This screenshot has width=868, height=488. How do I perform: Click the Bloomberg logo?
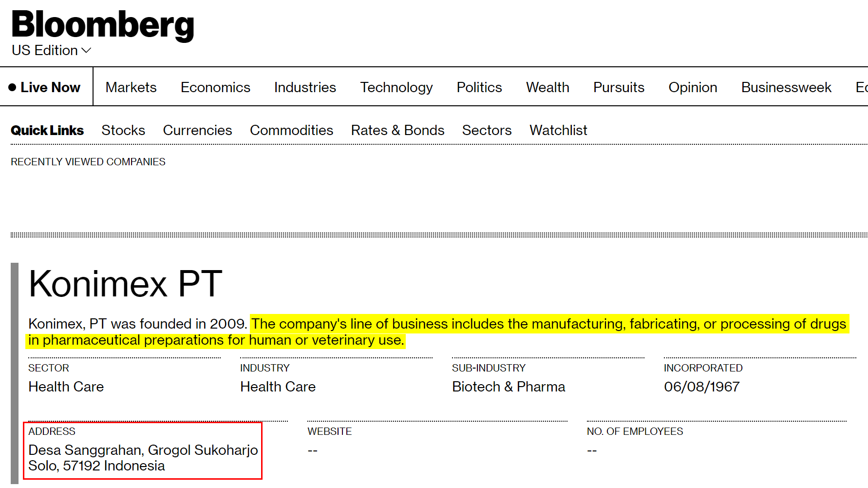click(x=103, y=25)
